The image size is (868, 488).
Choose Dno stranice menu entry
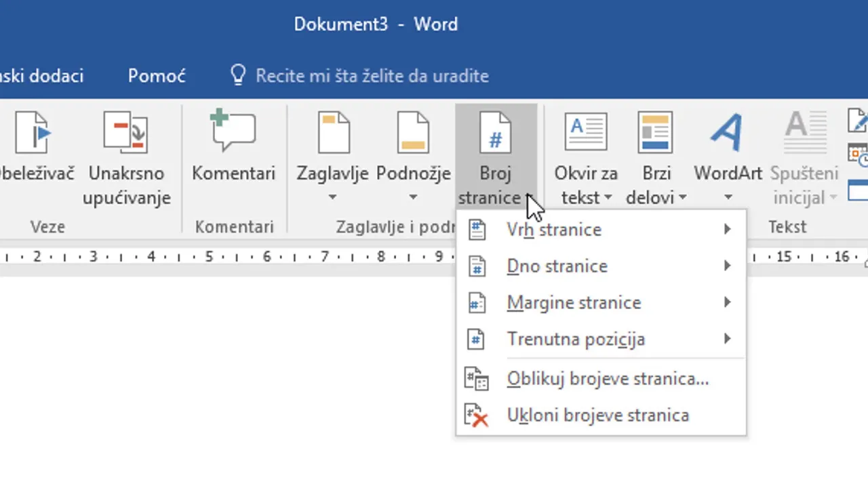601,266
